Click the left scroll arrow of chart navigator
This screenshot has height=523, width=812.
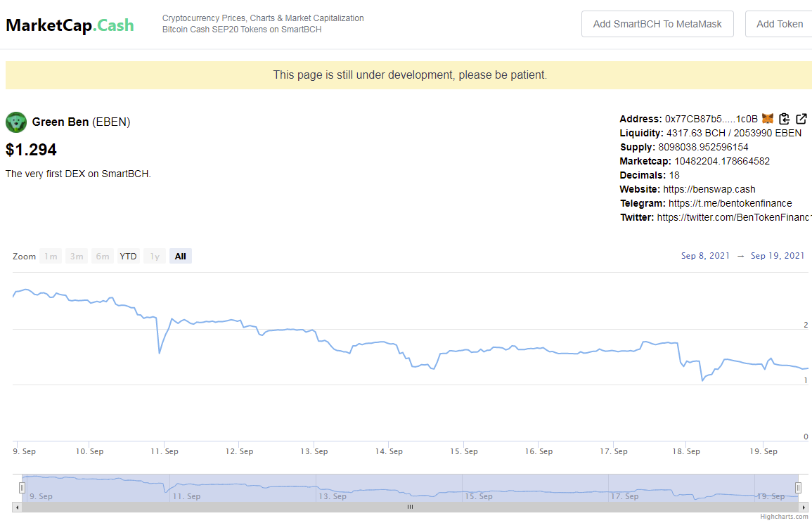[x=17, y=508]
